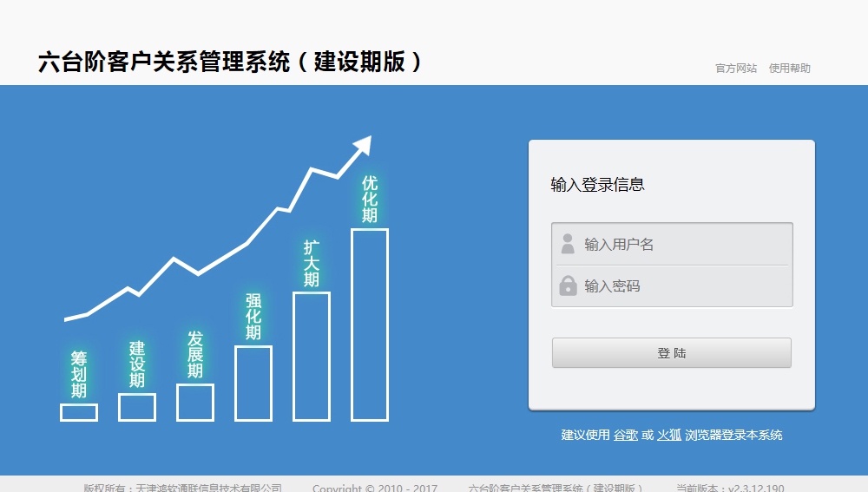Image resolution: width=868 pixels, height=492 pixels.
Task: Click the 建设期 bar label
Action: point(137,364)
